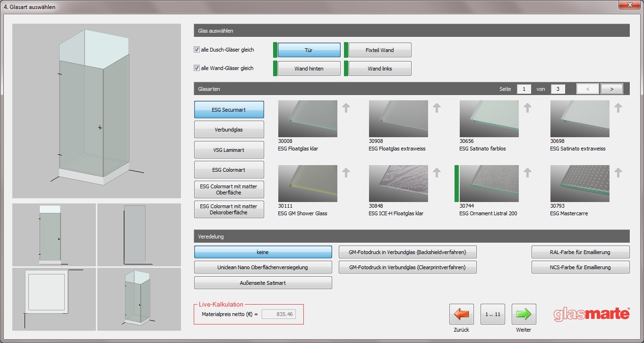Screen dimensions: 644x343
Task: Select 'Unidean Nano Oberflächenversiegelung' finishing option
Action: tap(263, 267)
